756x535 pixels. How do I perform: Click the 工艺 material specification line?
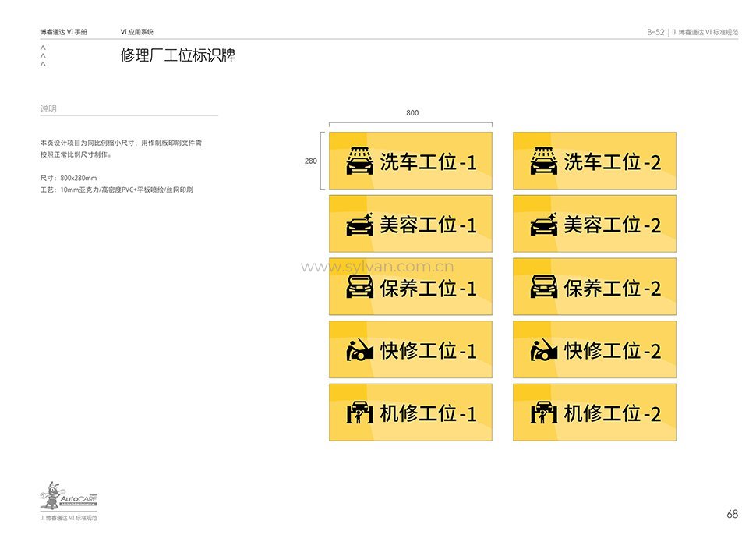click(117, 190)
